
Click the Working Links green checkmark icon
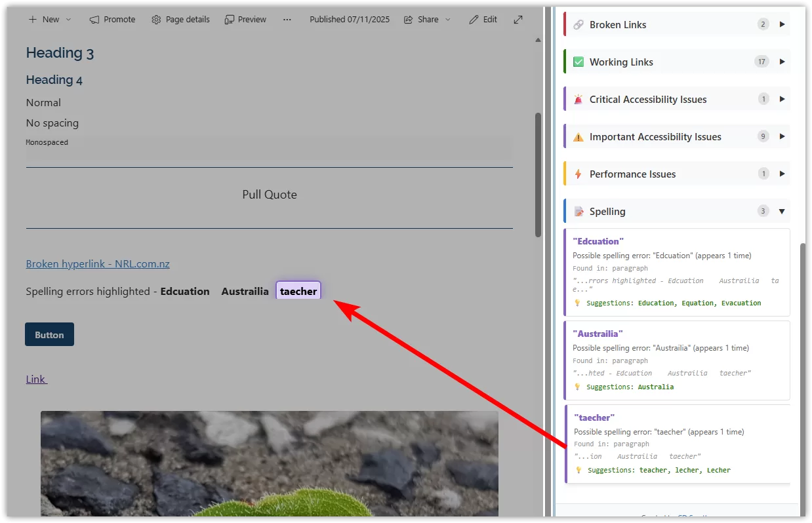pos(578,62)
